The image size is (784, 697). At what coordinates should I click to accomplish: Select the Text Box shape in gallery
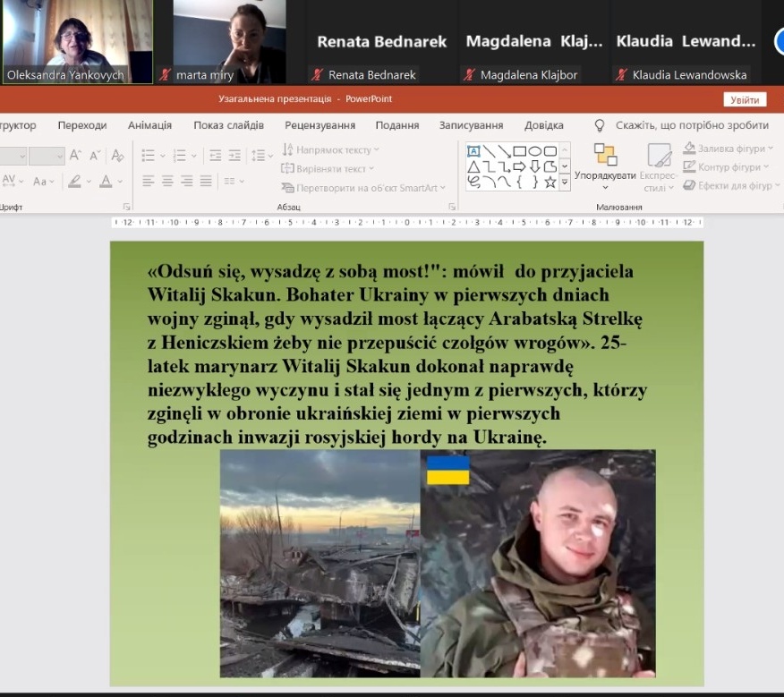click(473, 151)
